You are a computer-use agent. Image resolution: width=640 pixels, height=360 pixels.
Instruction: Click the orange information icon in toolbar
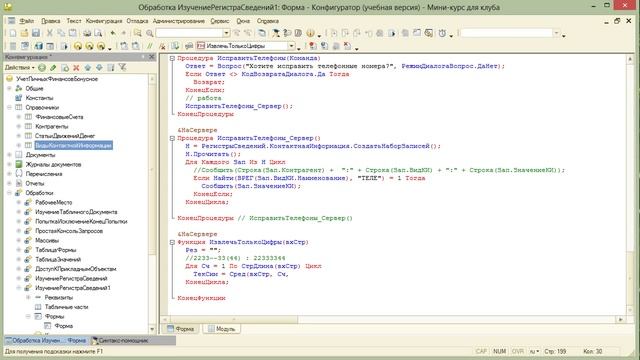[x=311, y=33]
